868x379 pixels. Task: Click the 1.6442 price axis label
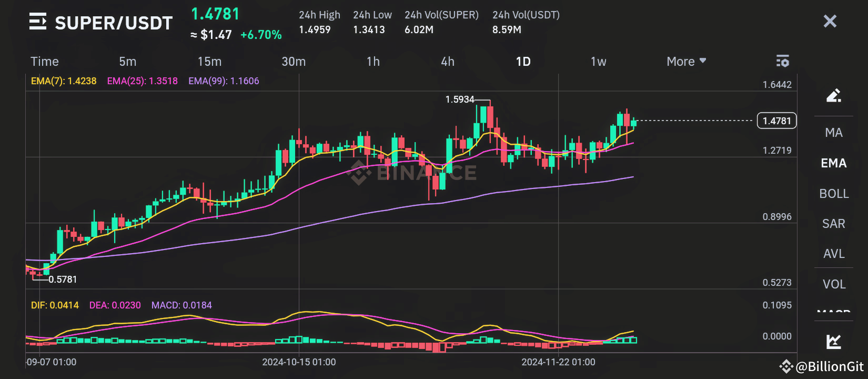777,85
